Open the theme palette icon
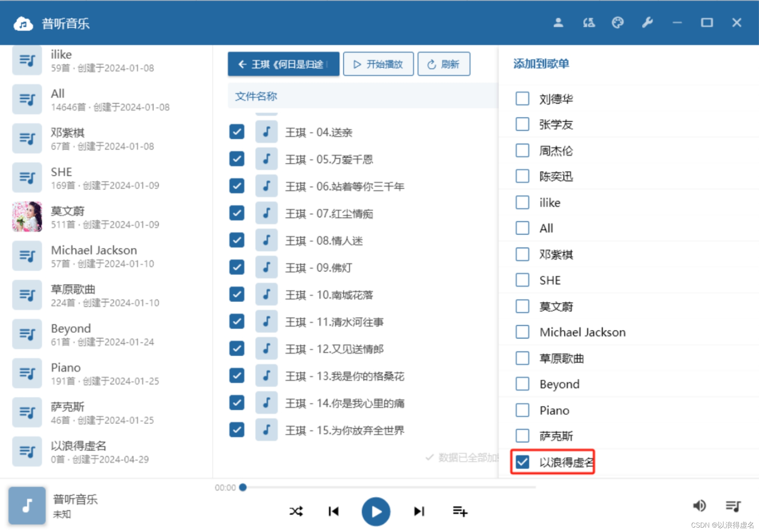759x532 pixels. coord(617,23)
